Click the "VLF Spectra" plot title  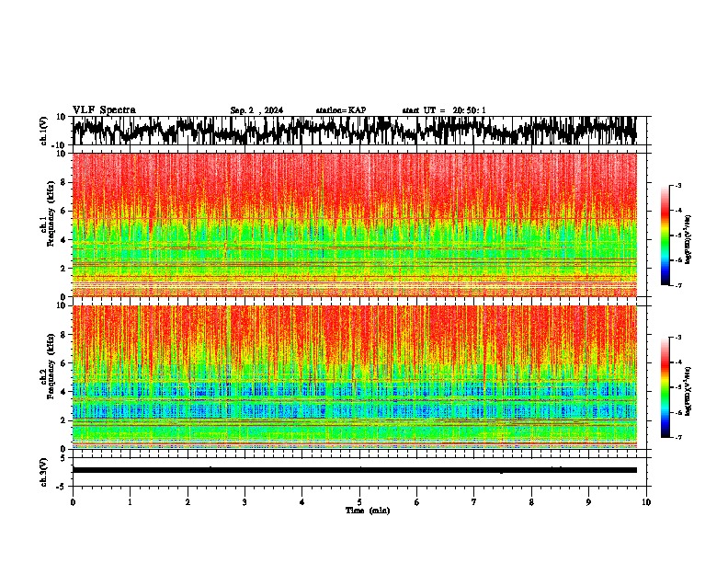(104, 110)
